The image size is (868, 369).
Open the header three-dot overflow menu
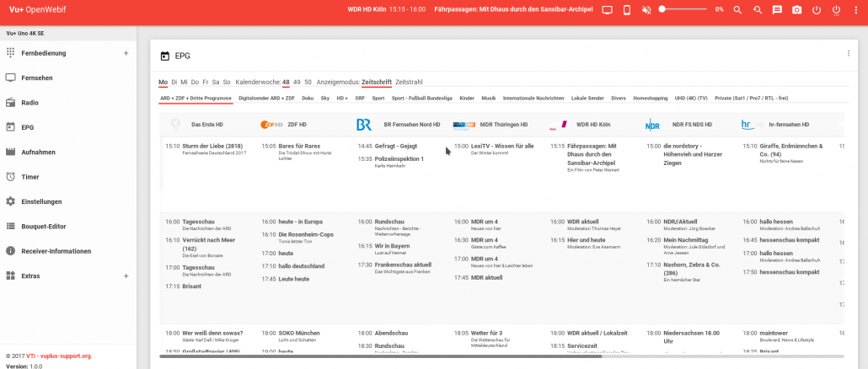(856, 9)
